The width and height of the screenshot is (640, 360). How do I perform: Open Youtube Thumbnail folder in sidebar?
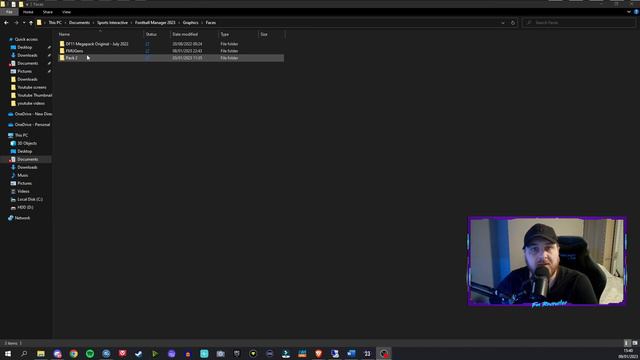tap(34, 95)
